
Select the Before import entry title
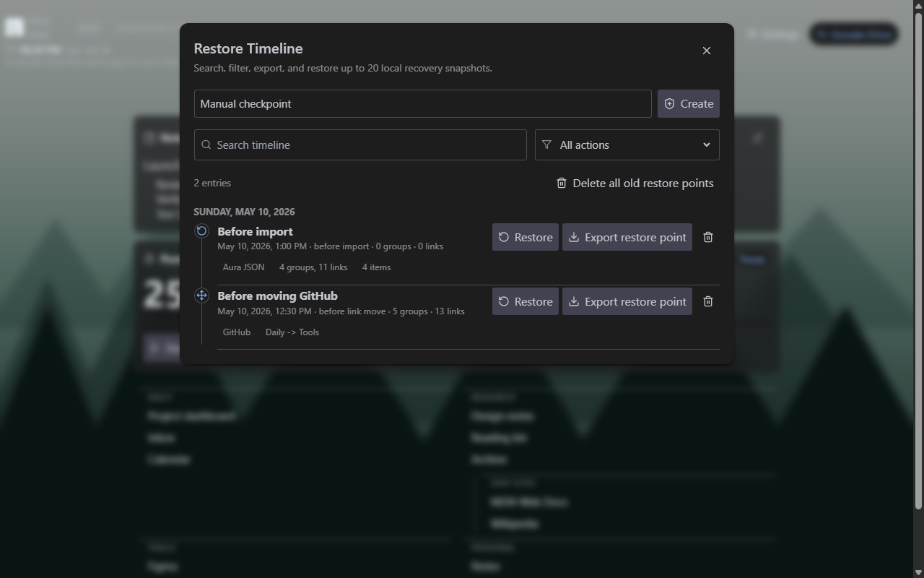tap(255, 231)
